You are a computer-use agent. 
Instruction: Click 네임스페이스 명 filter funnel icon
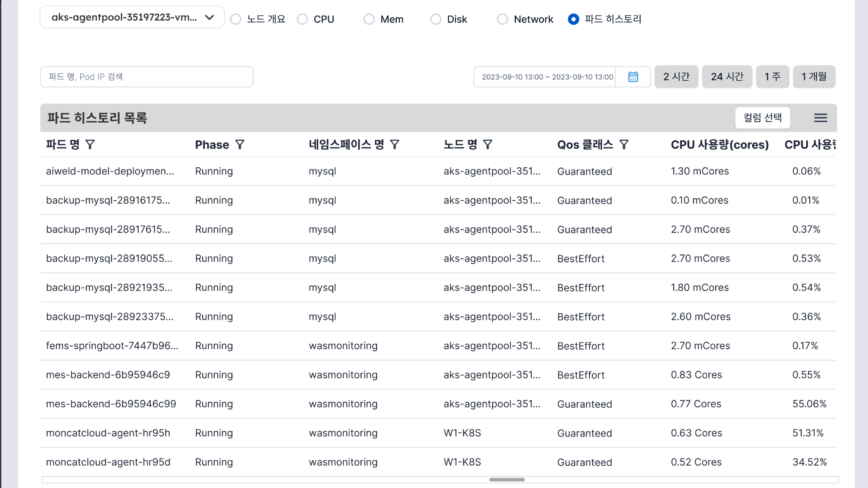(x=394, y=145)
